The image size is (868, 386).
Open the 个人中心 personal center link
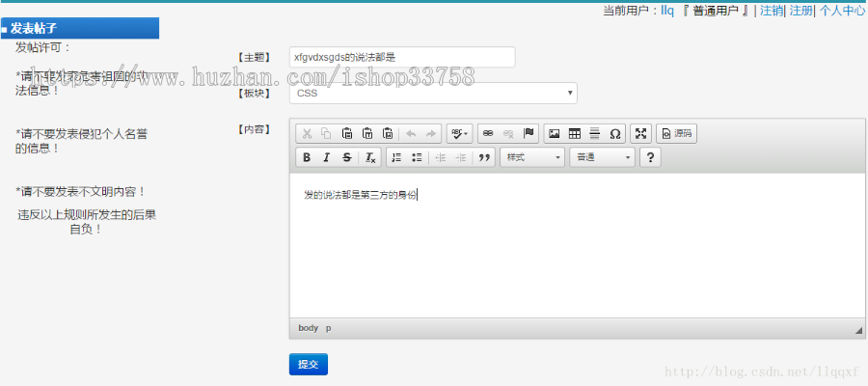click(x=841, y=11)
